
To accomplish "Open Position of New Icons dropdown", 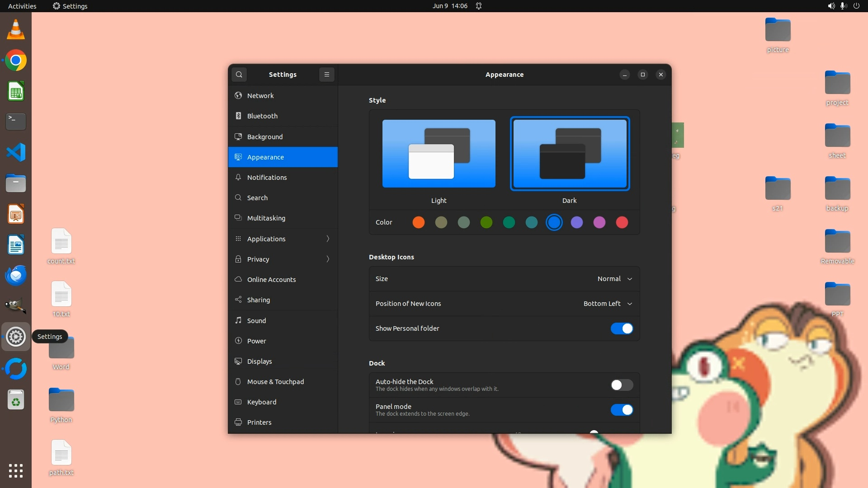I will click(x=608, y=304).
